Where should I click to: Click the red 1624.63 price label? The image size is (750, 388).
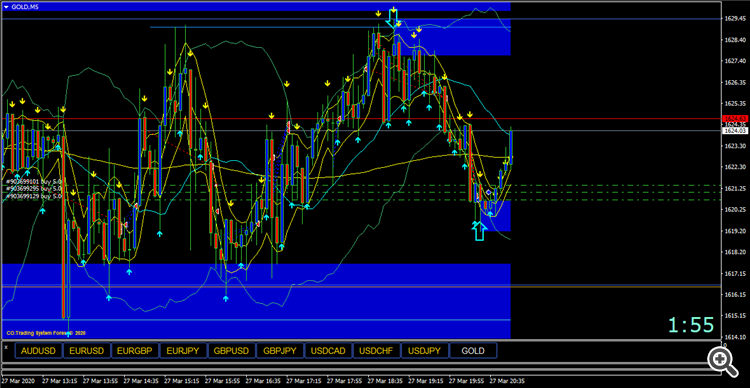pos(735,119)
